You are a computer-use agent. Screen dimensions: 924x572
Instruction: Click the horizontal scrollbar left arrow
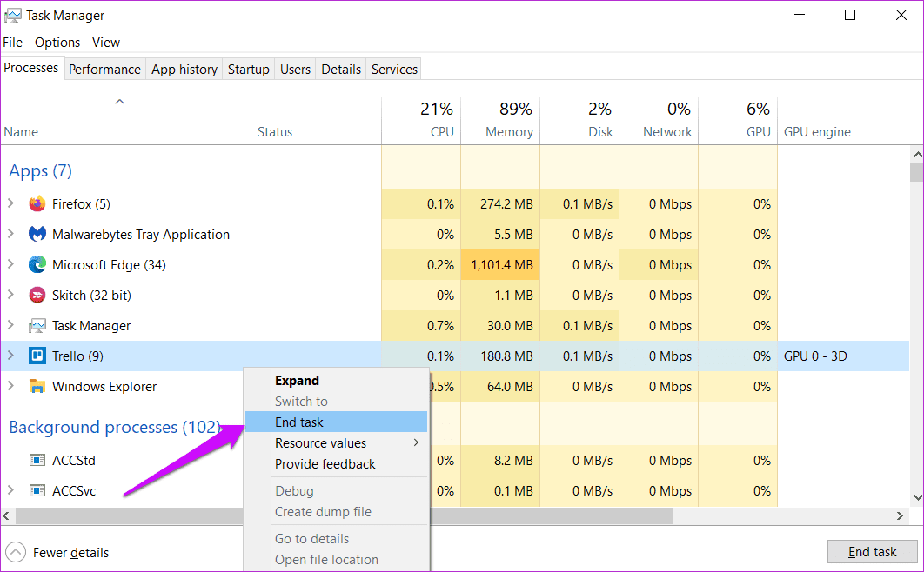point(6,516)
